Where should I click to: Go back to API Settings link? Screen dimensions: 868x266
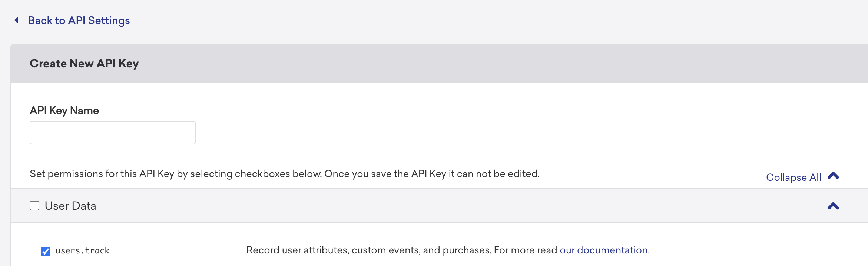79,20
